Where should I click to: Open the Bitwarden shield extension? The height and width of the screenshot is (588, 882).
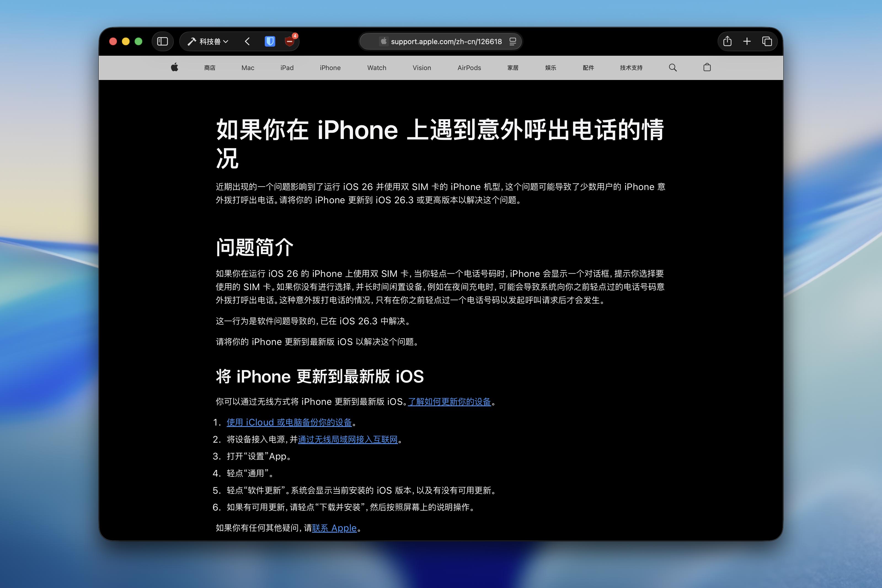(270, 41)
